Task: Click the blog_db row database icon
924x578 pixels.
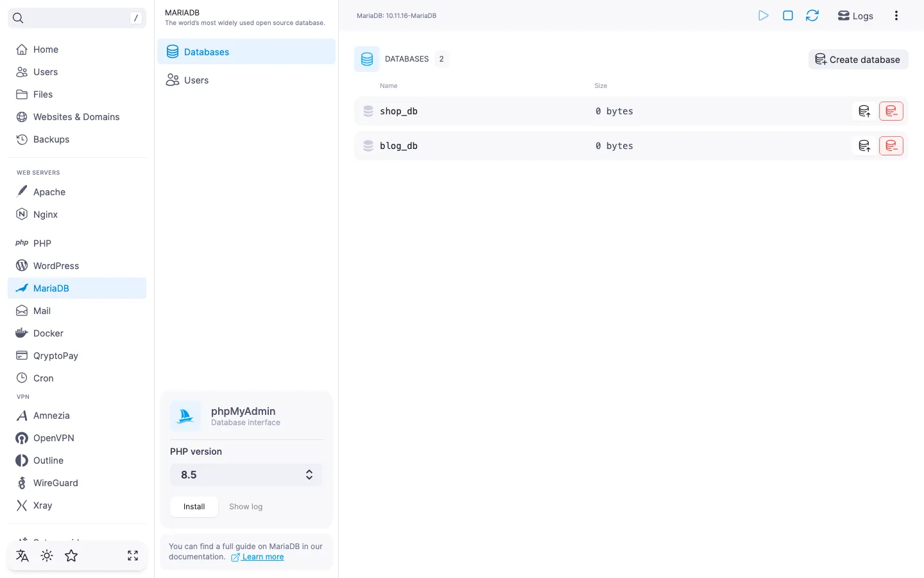Action: click(x=368, y=146)
